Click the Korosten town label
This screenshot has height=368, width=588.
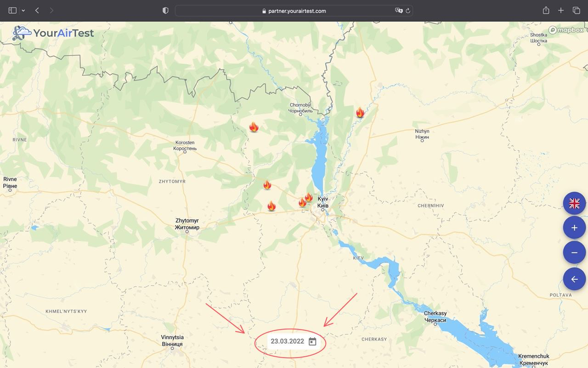(x=185, y=146)
